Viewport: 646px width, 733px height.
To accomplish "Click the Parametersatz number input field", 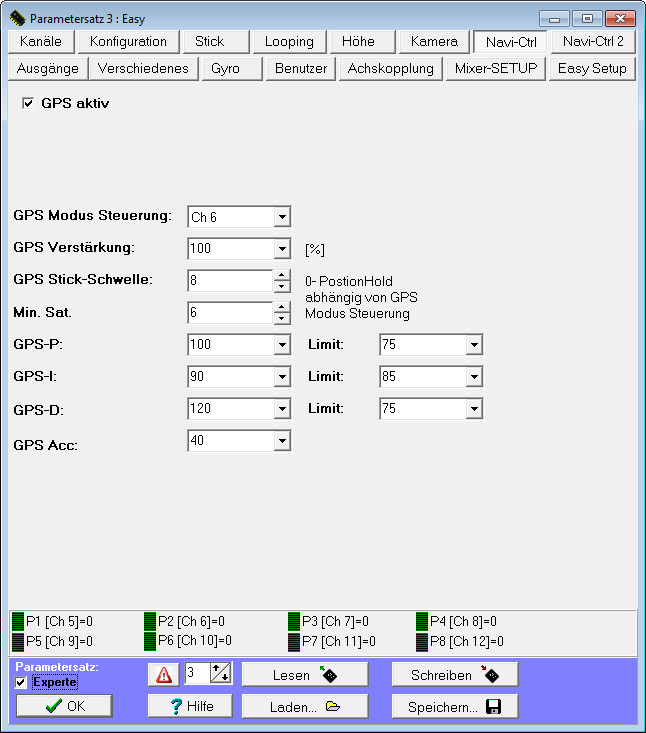I will pyautogui.click(x=196, y=675).
